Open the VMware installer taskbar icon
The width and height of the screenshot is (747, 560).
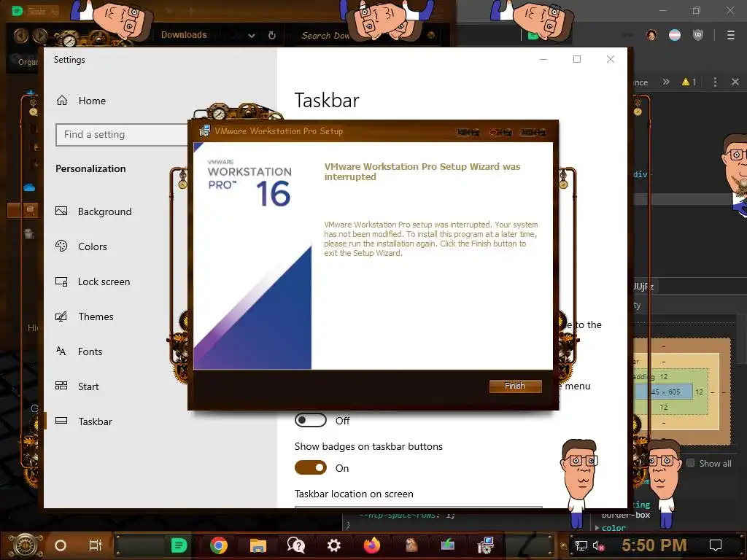(485, 545)
